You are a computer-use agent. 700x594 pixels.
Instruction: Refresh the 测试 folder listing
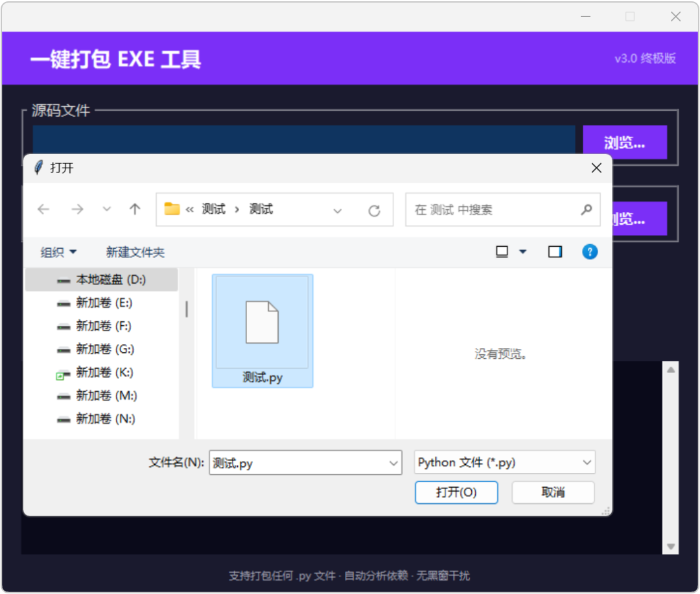(375, 211)
